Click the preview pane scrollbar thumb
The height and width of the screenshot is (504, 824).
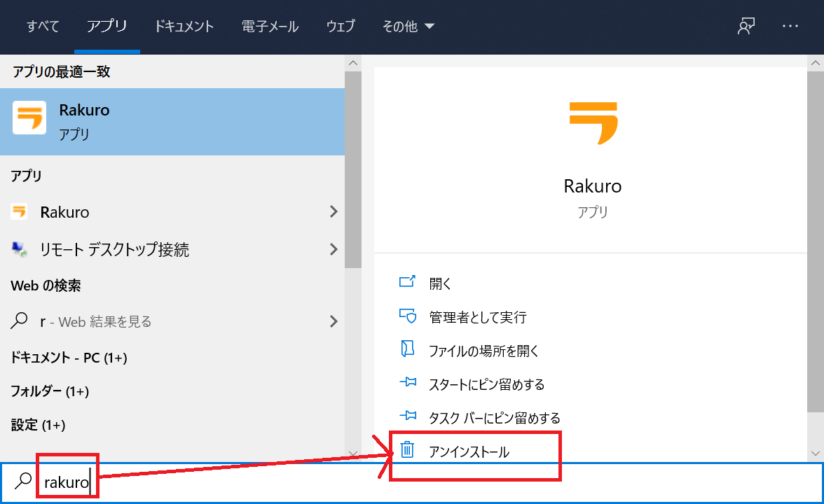point(816,242)
